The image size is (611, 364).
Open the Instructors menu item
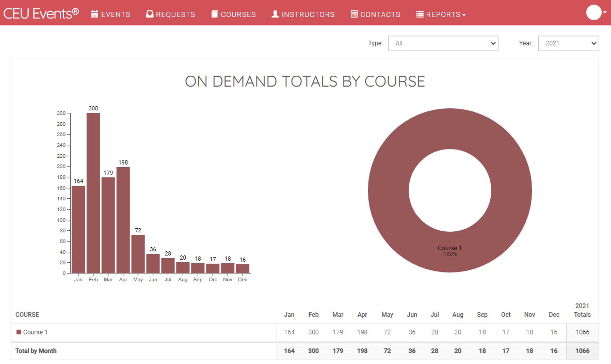(x=308, y=14)
